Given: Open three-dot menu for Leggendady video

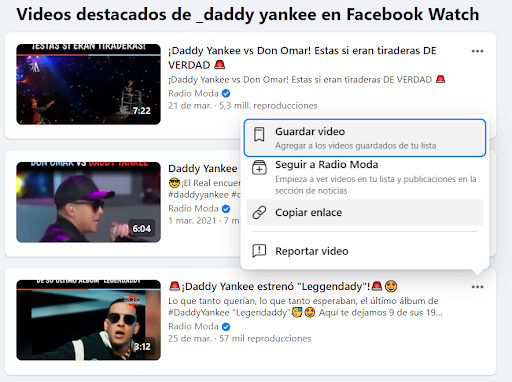Looking at the screenshot, I should [x=477, y=287].
